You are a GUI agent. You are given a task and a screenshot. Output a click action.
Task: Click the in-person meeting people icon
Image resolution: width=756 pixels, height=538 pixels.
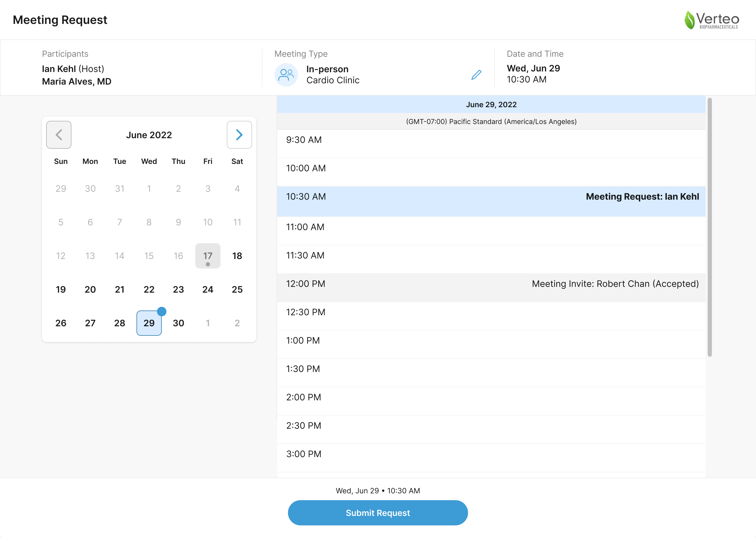coord(286,75)
